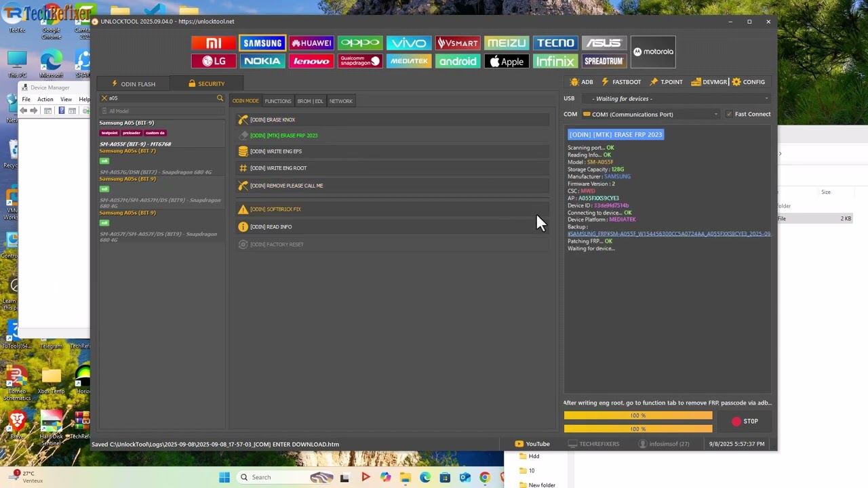
Task: Toggle the Fast Connect checkbox
Action: [729, 114]
